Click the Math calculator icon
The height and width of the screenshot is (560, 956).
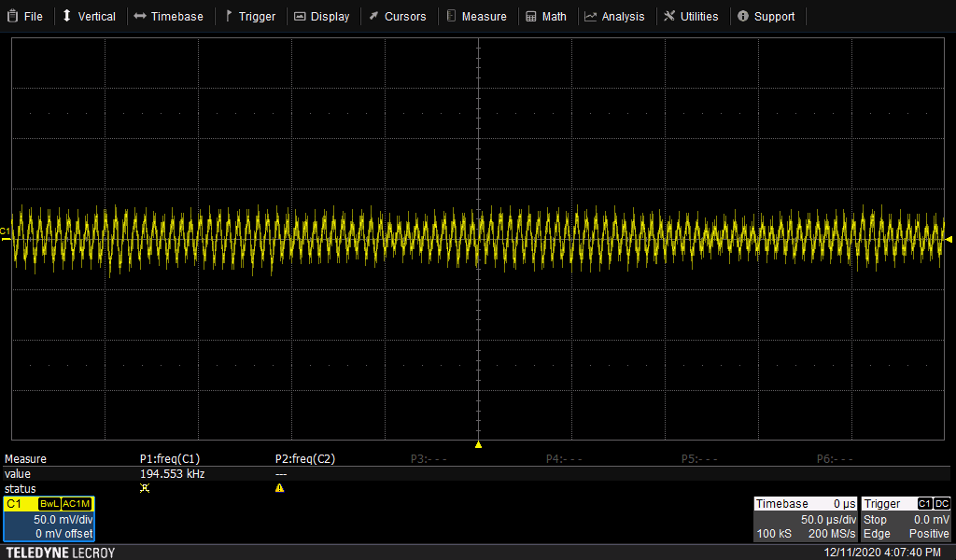531,16
